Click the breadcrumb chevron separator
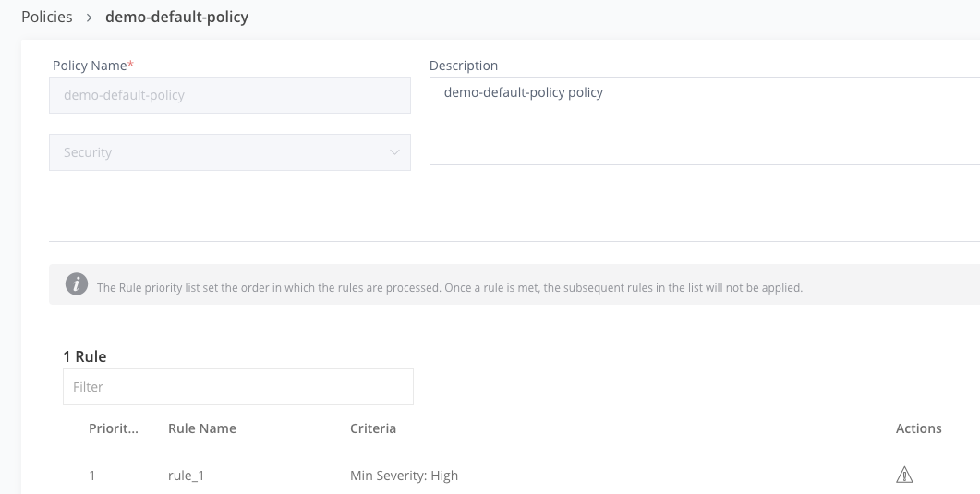The image size is (980, 494). coord(89,18)
